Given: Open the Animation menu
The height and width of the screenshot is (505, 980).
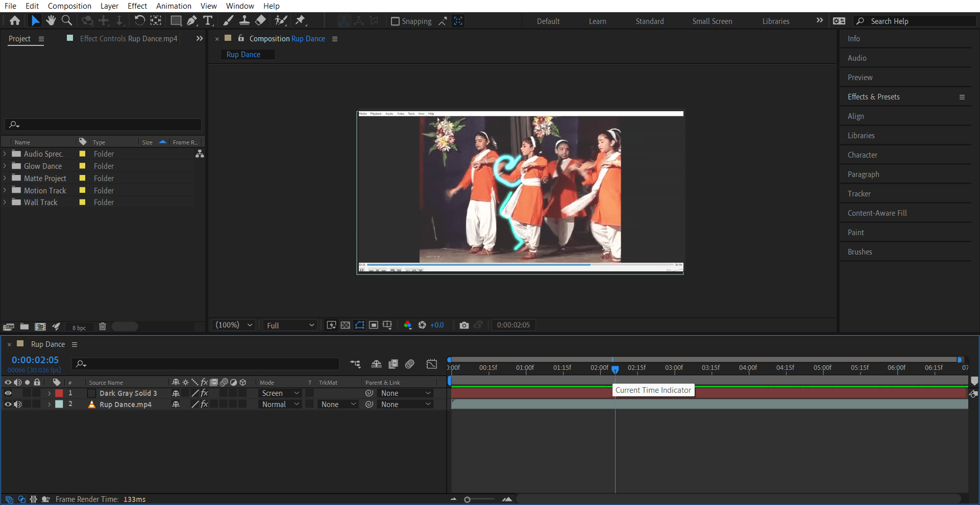Looking at the screenshot, I should [174, 6].
